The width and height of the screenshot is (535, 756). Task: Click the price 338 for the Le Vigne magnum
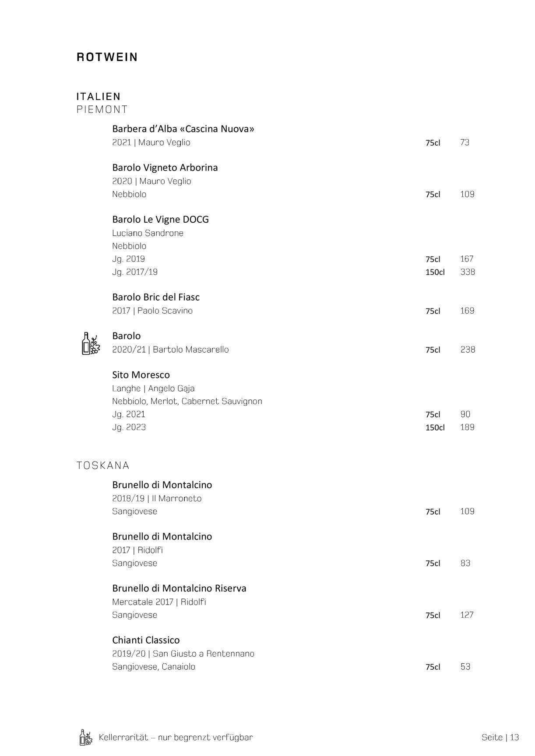click(x=468, y=272)
